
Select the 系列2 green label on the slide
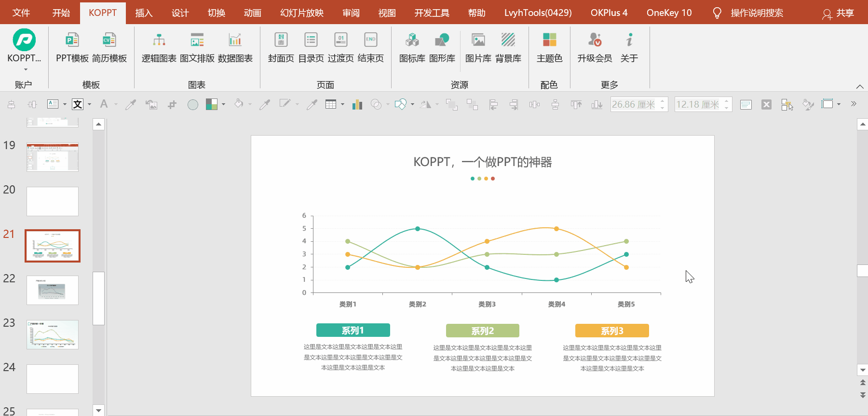(483, 331)
